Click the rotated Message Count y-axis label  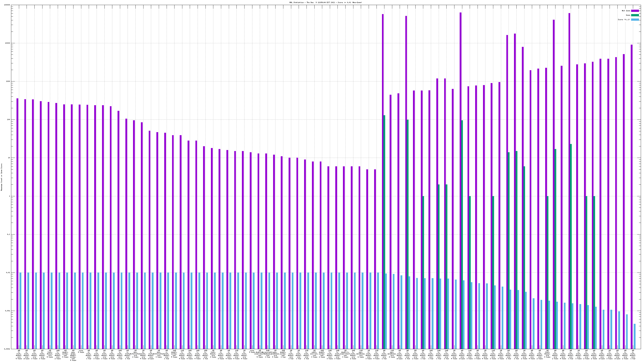pyautogui.click(x=1, y=177)
